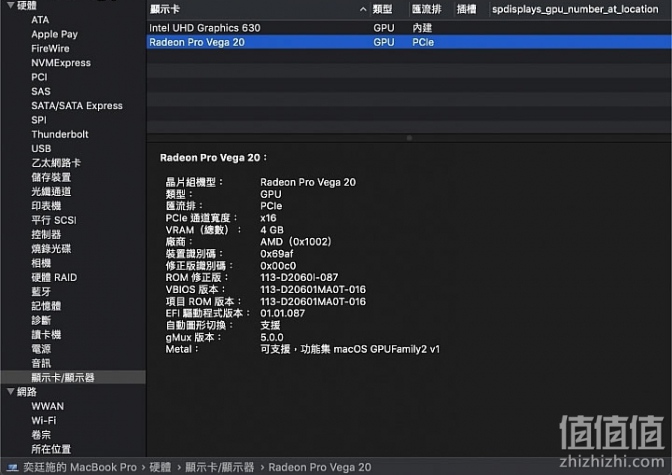Screen dimensions: 672x475
Task: Open 儲存裝置 storage entry
Action: tap(51, 177)
